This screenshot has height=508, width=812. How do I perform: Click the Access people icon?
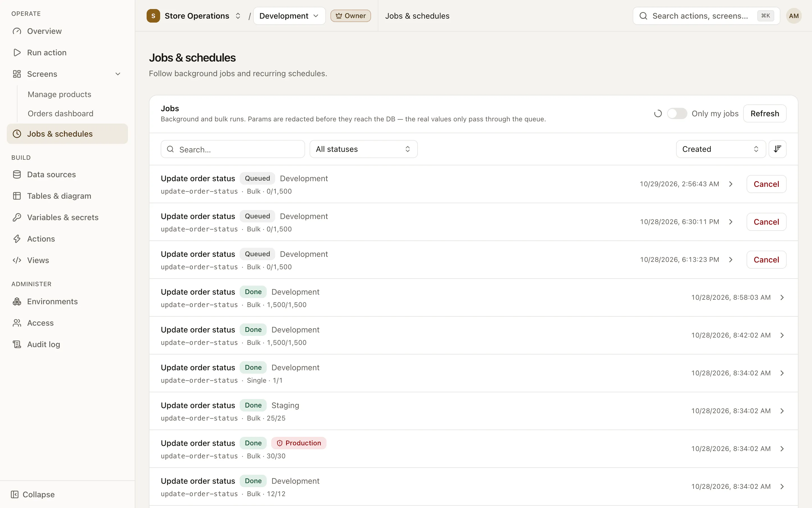[17, 323]
